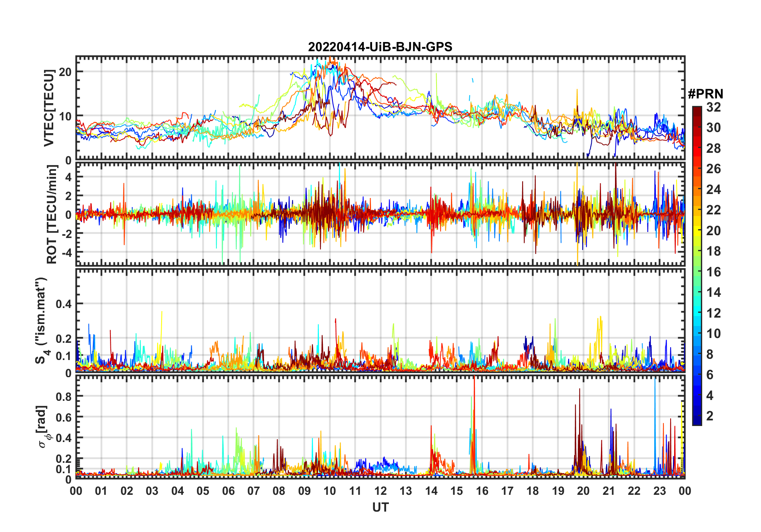Click the 20 tick on VTEC axis
This screenshot has width=761, height=532.
65,72
